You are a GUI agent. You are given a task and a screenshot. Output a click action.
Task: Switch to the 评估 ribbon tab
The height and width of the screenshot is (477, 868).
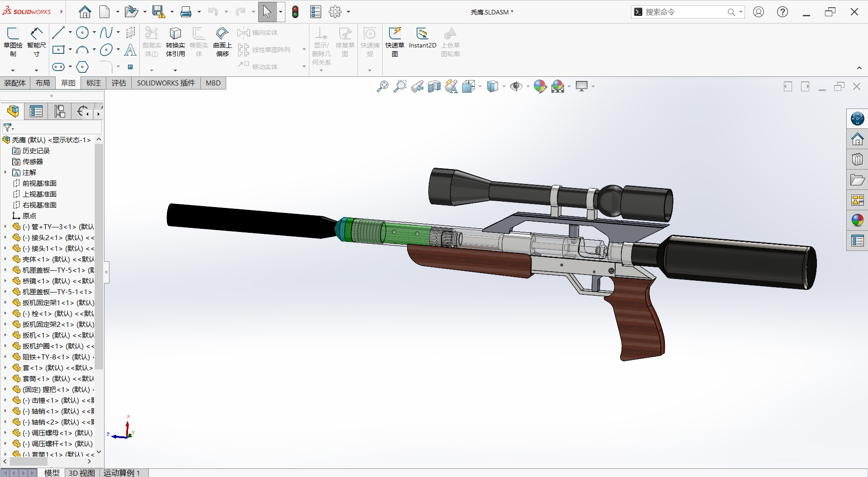119,83
